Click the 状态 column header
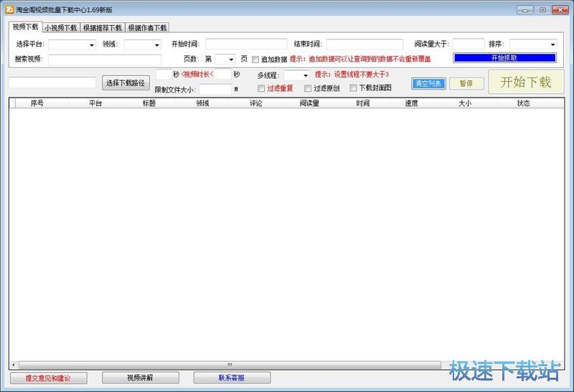The image size is (574, 392). [x=524, y=103]
